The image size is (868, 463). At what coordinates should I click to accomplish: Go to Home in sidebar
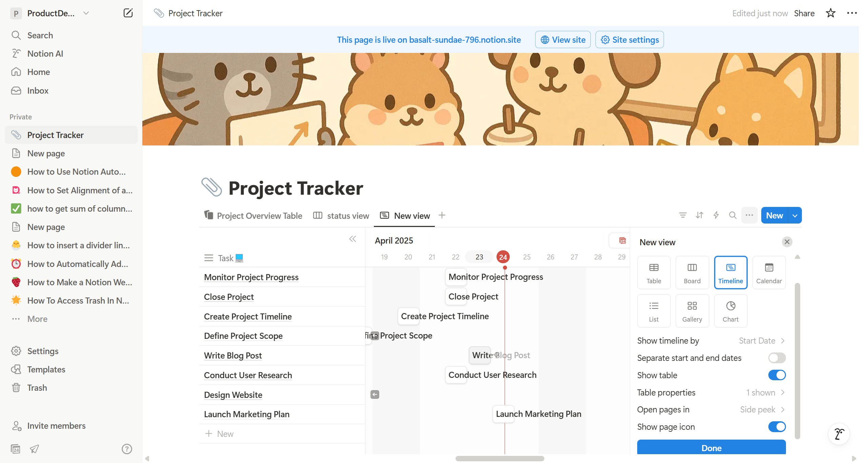tap(71, 72)
